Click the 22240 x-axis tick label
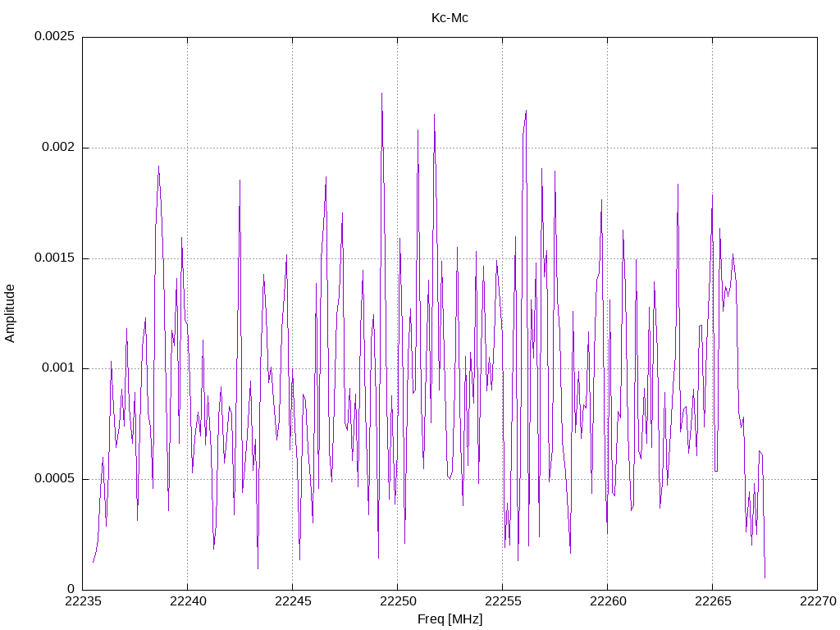The width and height of the screenshot is (840, 630). pyautogui.click(x=188, y=601)
